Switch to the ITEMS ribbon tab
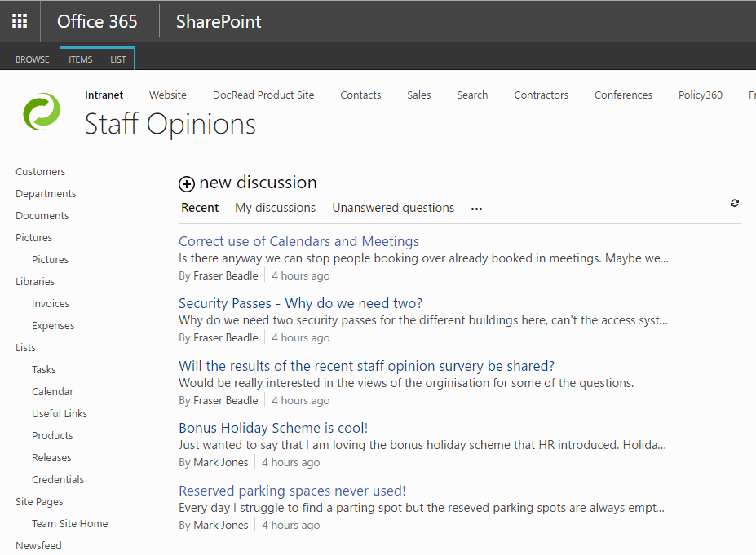 click(81, 59)
